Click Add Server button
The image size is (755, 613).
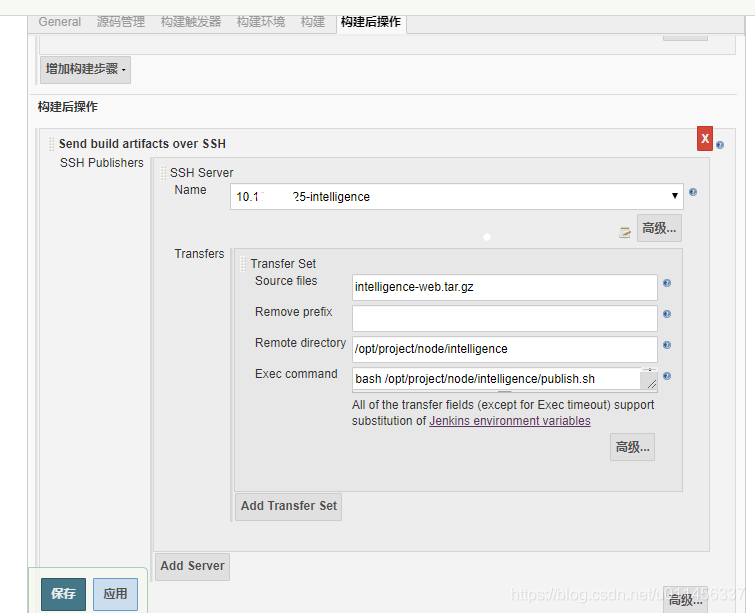[192, 566]
